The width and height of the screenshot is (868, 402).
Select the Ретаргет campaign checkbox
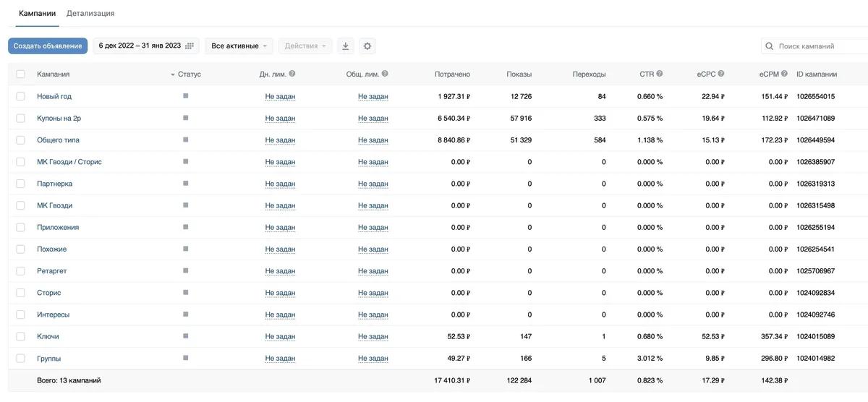[x=20, y=271]
